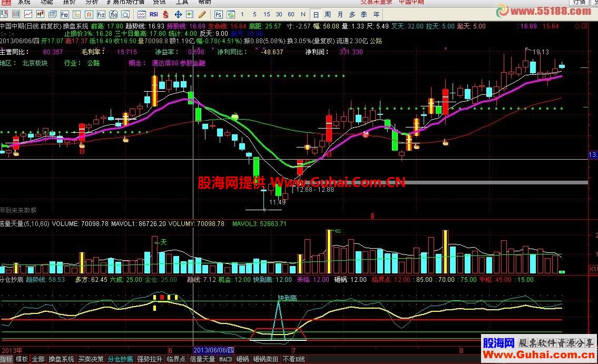This screenshot has width=598, height=364.
Task: Click the red dollar sign icon
Action: [x=165, y=14]
